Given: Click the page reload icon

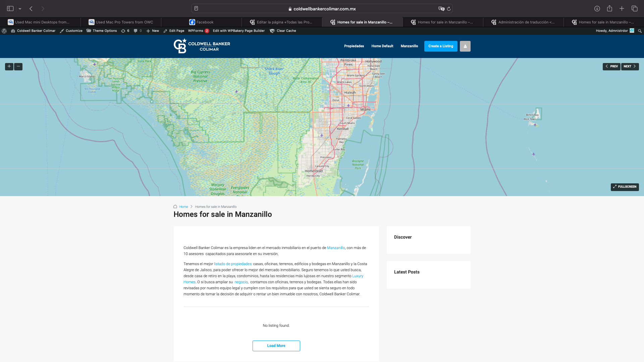Looking at the screenshot, I should coord(449,9).
